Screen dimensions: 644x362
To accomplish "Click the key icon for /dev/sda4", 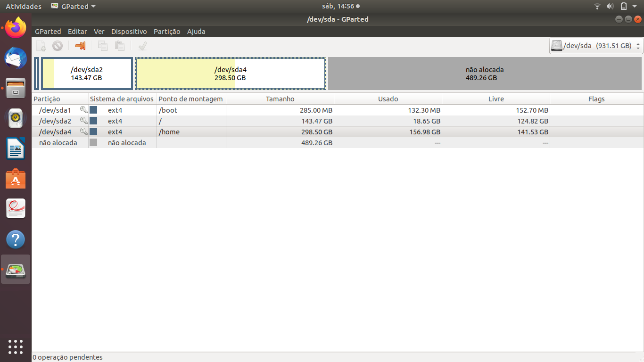I will (x=83, y=132).
